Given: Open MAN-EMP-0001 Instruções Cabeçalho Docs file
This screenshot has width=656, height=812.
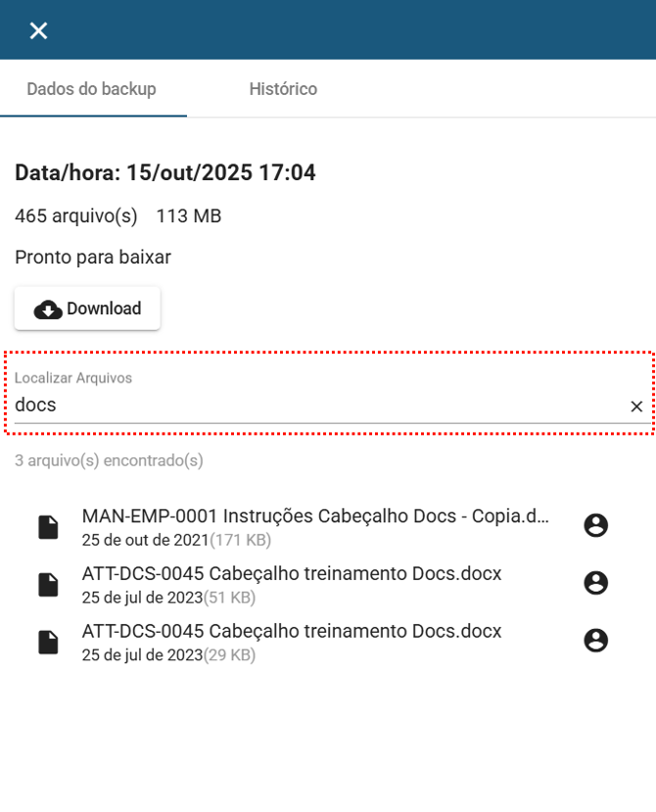Looking at the screenshot, I should click(315, 516).
